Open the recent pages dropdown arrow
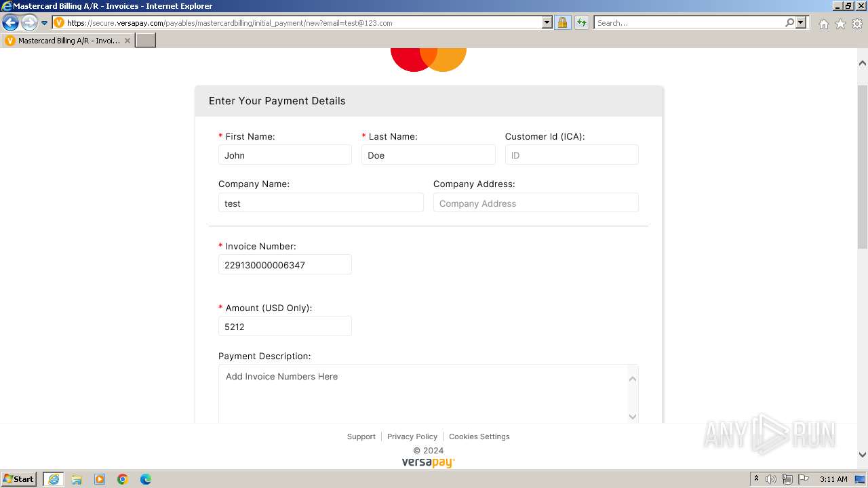The height and width of the screenshot is (488, 868). (x=45, y=23)
